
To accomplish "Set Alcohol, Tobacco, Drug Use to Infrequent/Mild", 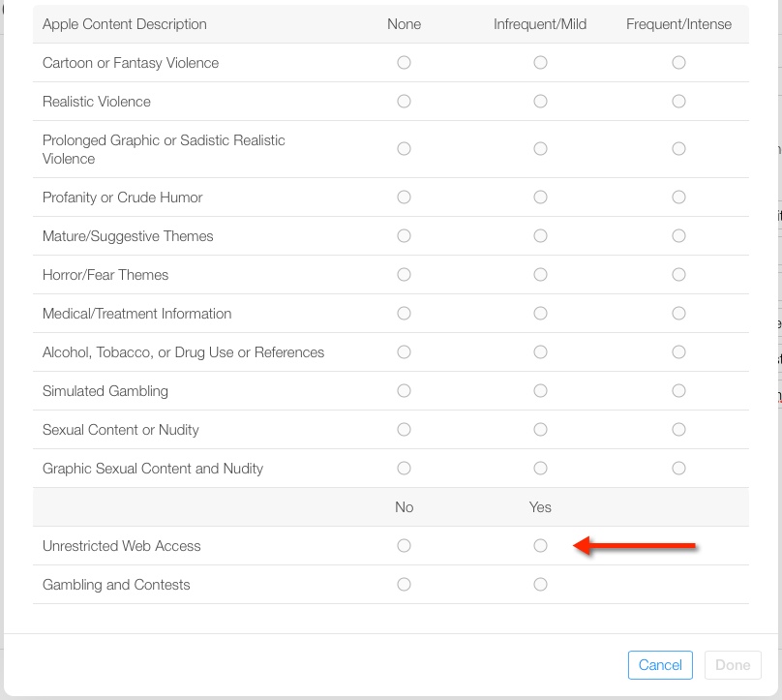I will (x=540, y=352).
